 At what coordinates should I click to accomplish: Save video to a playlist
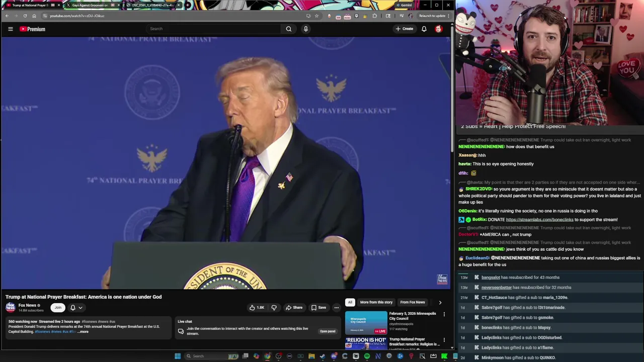pos(318,308)
